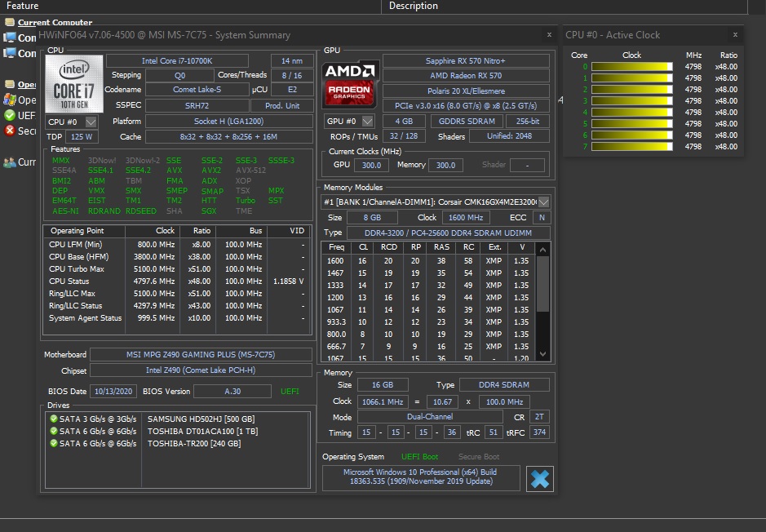The width and height of the screenshot is (766, 532).
Task: Click the Unified: 2048 shaders field
Action: [x=509, y=136]
